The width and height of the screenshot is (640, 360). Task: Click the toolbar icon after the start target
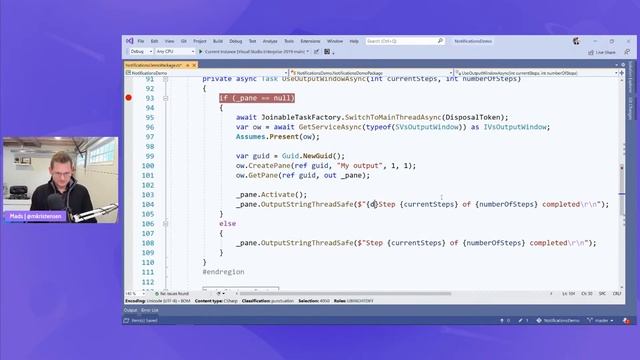tap(316, 52)
